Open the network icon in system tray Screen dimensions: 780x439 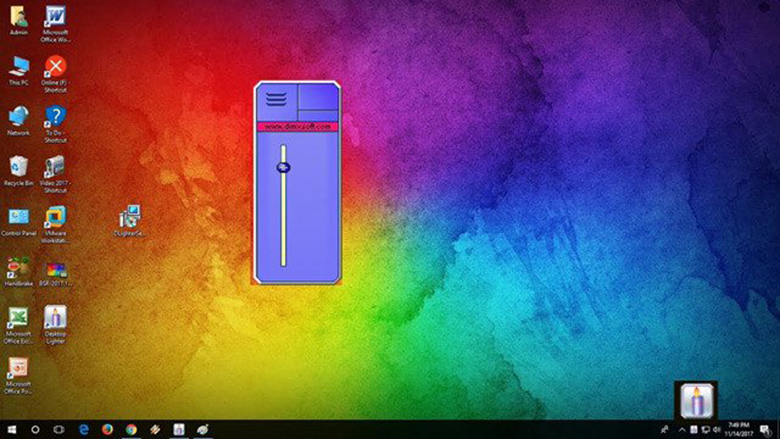(705, 430)
